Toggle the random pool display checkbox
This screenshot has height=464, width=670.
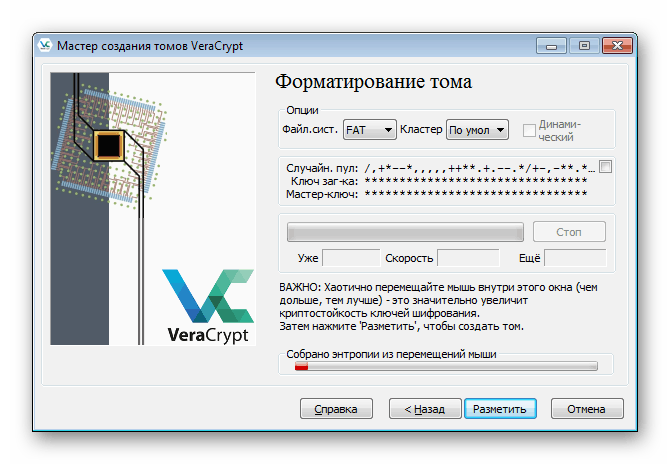(605, 167)
